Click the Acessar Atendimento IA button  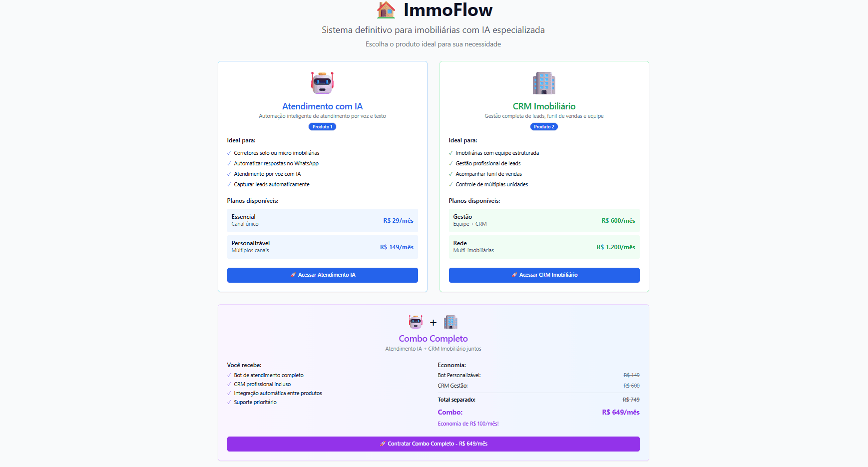[x=322, y=275]
